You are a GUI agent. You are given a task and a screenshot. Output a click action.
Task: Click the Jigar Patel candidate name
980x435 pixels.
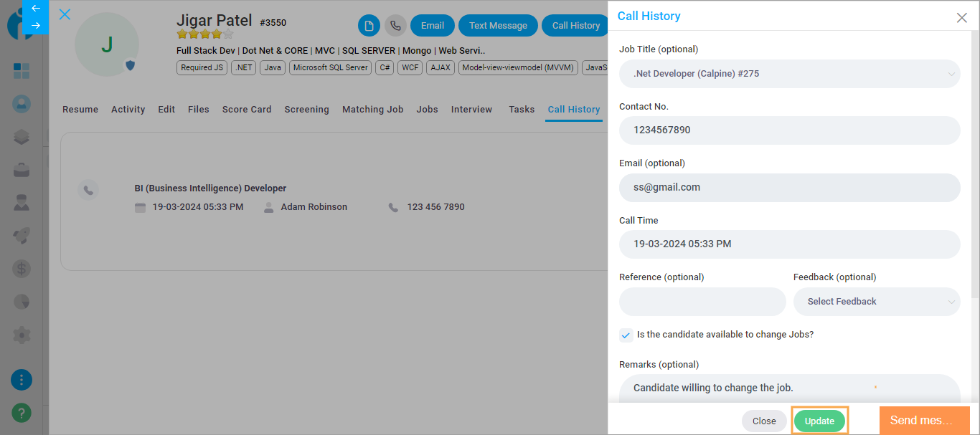[215, 20]
